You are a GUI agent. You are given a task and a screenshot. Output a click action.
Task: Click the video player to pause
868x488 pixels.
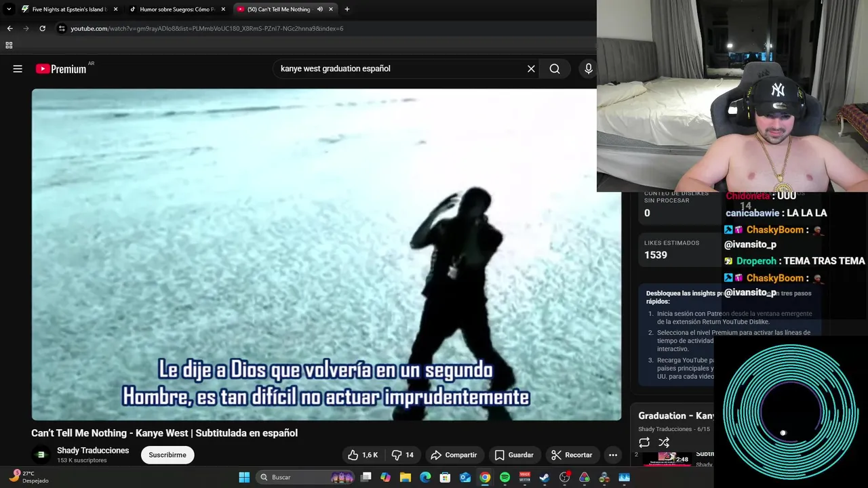tap(326, 254)
